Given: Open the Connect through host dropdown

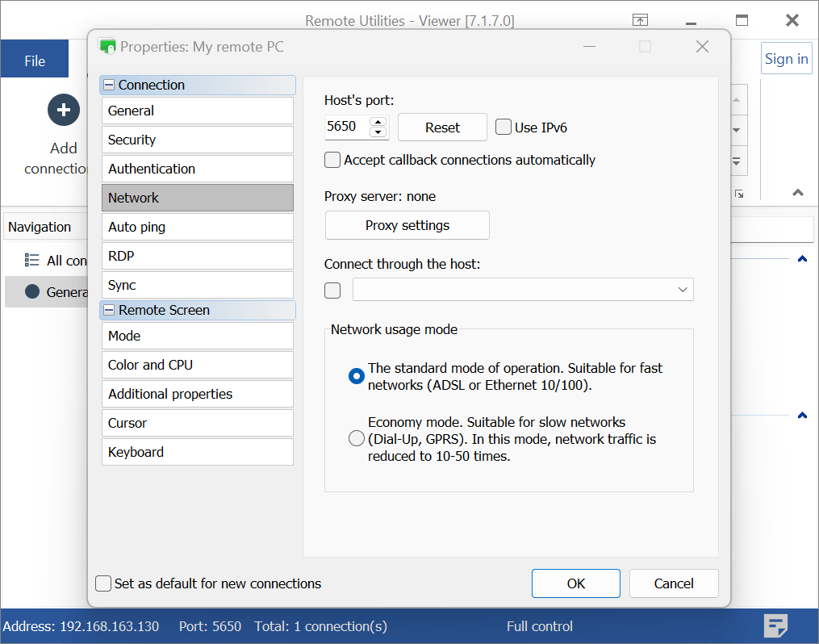Looking at the screenshot, I should click(682, 290).
